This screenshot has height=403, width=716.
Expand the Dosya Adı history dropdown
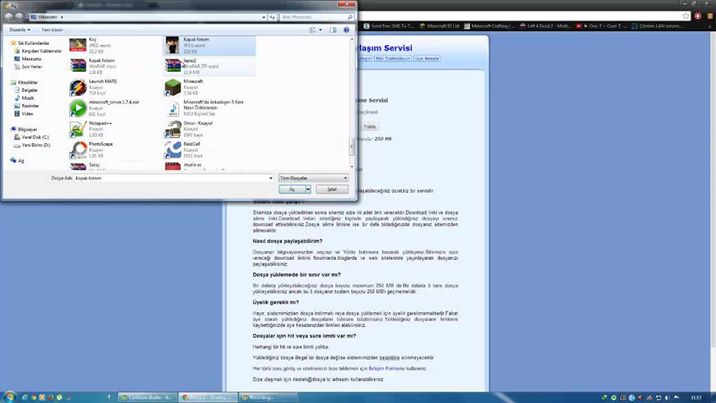pyautogui.click(x=270, y=178)
